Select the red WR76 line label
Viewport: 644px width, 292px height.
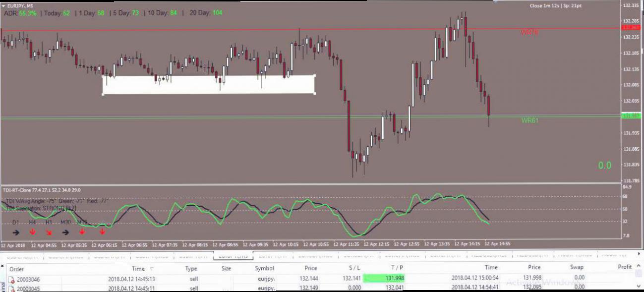pos(529,32)
